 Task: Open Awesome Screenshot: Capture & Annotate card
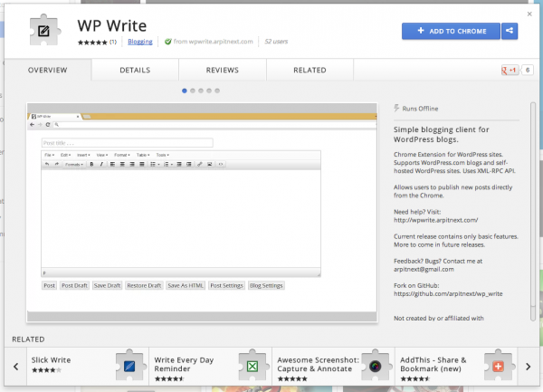click(333, 366)
